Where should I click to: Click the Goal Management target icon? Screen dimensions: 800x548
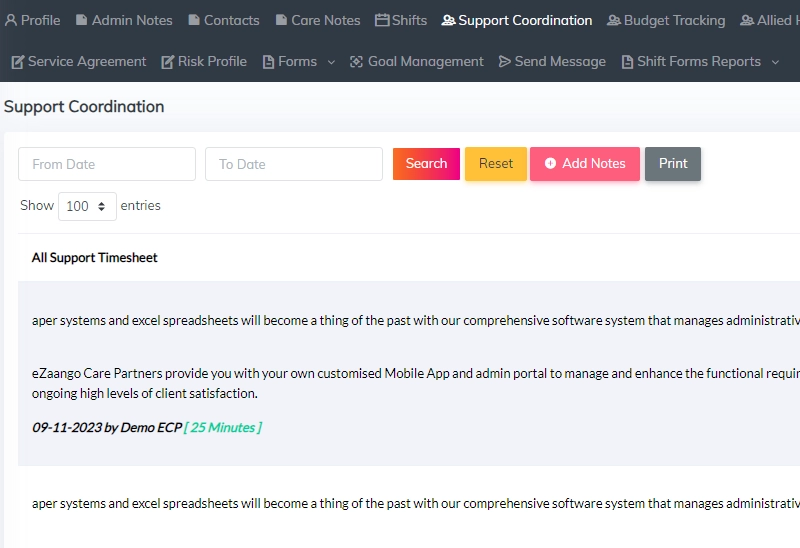(x=356, y=62)
